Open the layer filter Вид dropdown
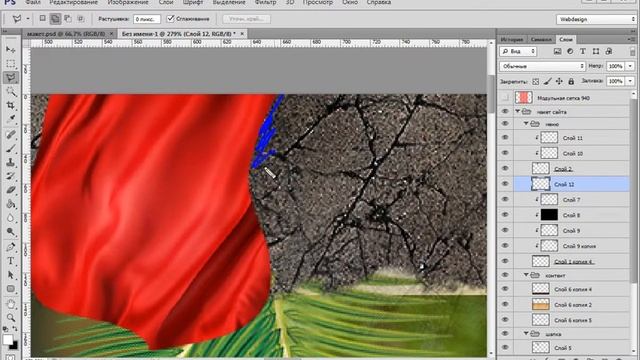Image resolution: width=640 pixels, height=360 pixels. point(518,51)
